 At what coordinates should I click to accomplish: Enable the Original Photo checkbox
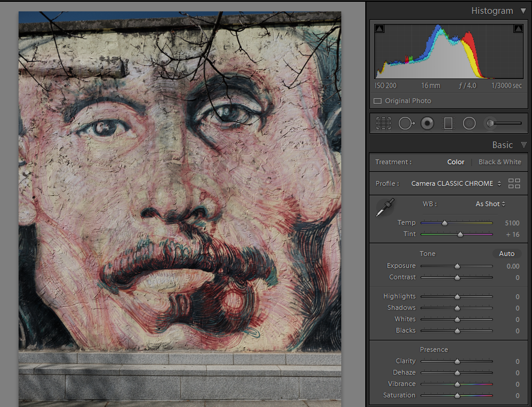click(378, 101)
